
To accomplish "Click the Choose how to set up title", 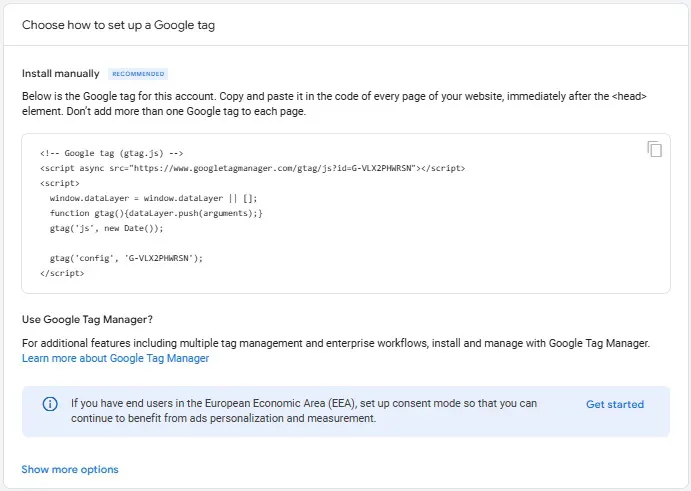I will (x=119, y=25).
